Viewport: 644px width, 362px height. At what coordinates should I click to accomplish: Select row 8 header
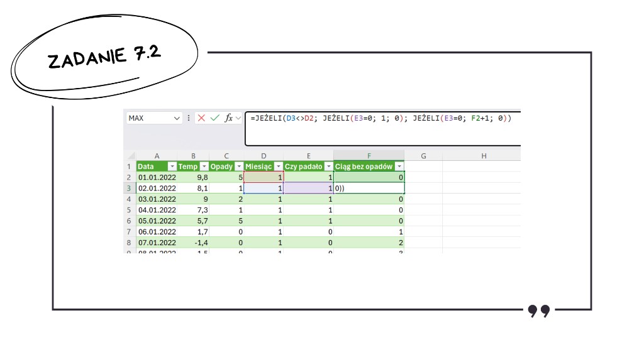coord(129,243)
